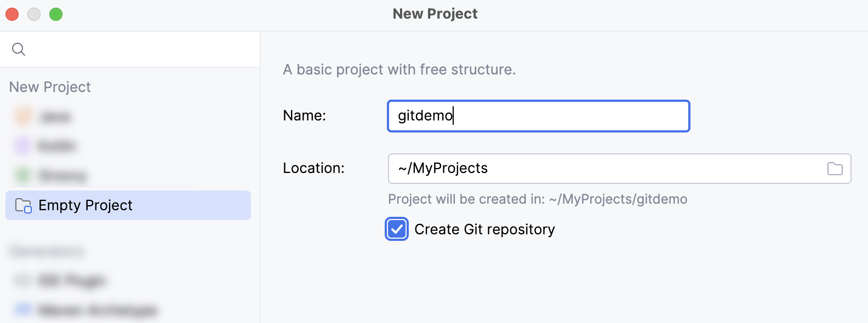Click the search magnifier in the sidebar
This screenshot has width=868, height=323.
point(19,49)
